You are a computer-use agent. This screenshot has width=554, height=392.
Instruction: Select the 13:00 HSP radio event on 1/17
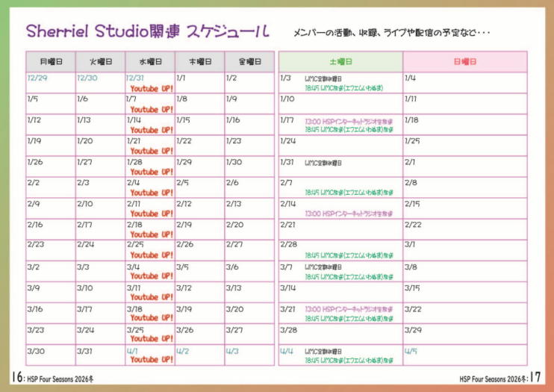tap(349, 120)
